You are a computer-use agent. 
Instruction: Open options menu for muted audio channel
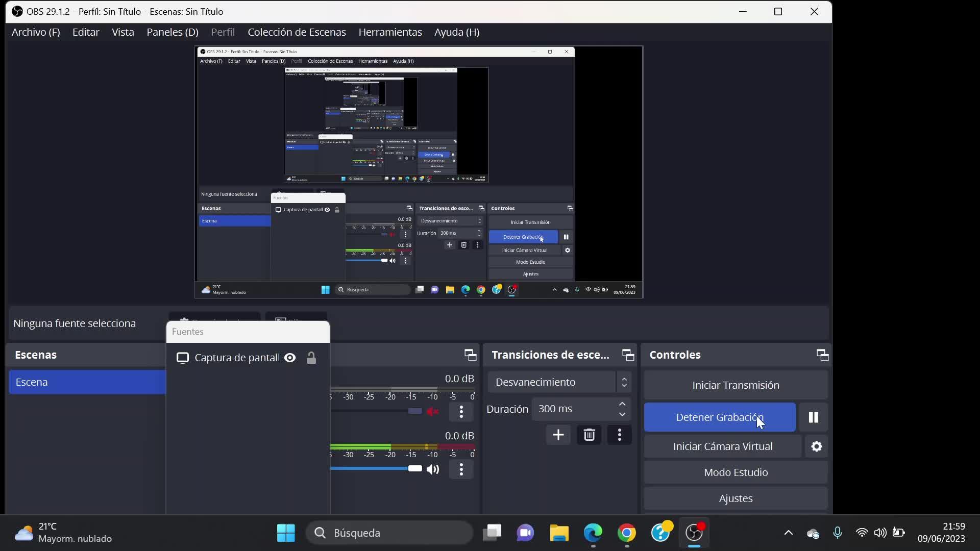click(x=461, y=412)
